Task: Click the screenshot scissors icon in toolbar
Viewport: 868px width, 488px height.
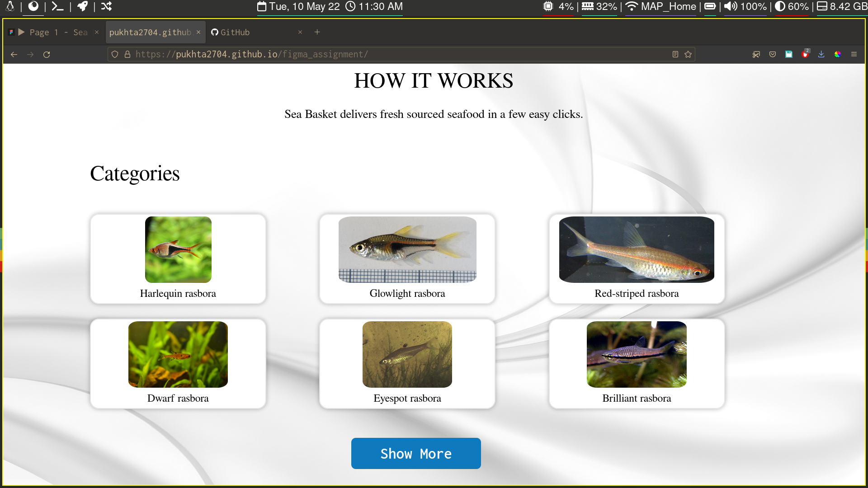Action: click(x=756, y=54)
